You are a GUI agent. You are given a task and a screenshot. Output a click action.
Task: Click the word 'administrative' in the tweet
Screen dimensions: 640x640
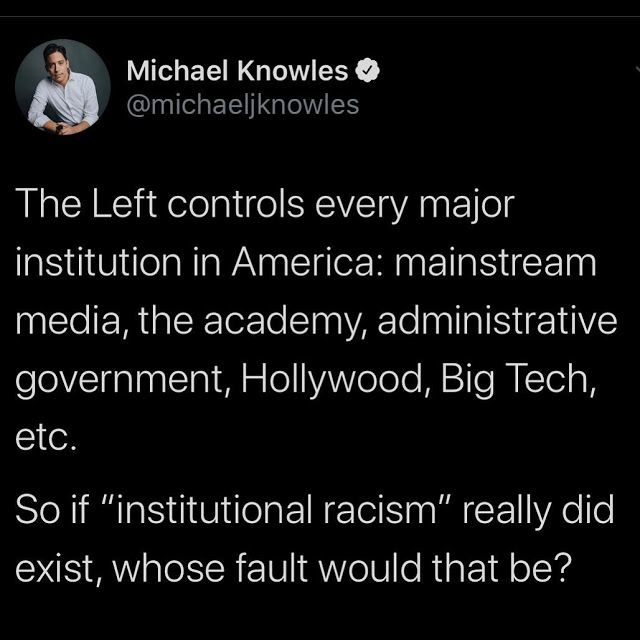pyautogui.click(x=498, y=320)
